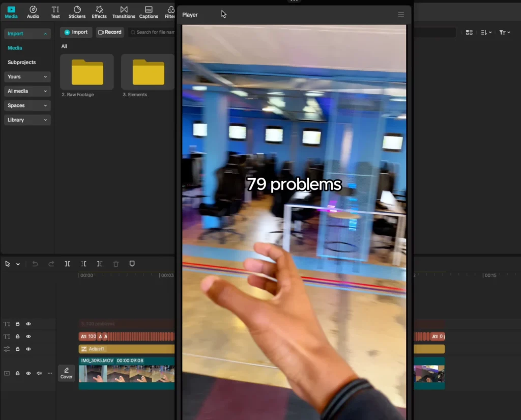Choose the Select pointer tool
Image resolution: width=521 pixels, height=420 pixels.
coord(8,264)
